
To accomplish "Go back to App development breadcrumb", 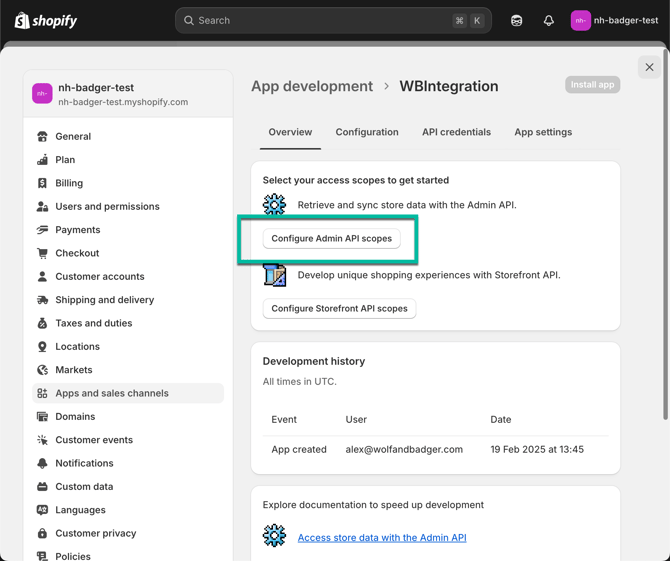I will pyautogui.click(x=312, y=86).
